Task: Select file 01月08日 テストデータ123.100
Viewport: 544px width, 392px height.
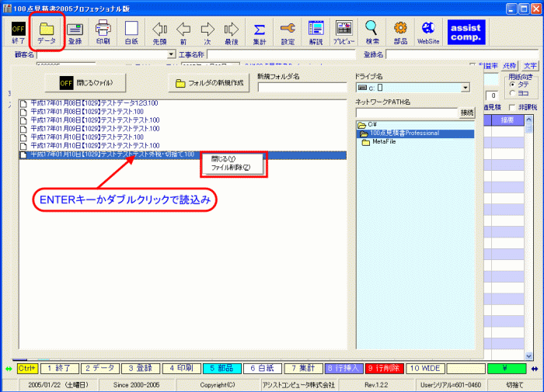Action: tap(94, 103)
